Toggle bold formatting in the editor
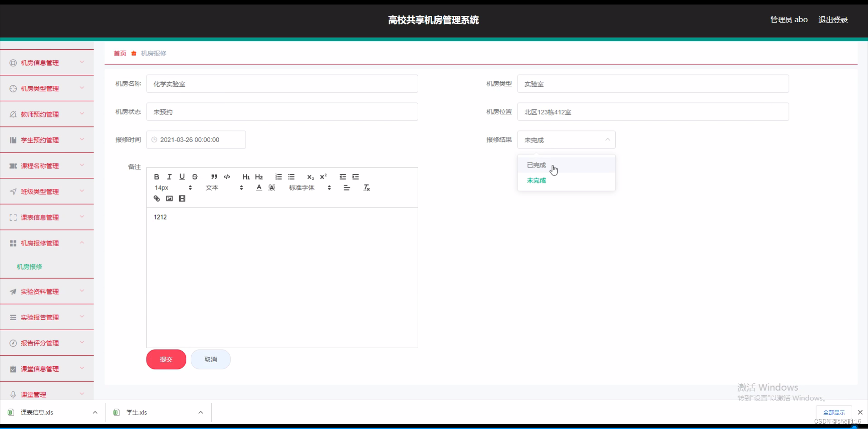Viewport: 868px width, 429px height. click(x=156, y=177)
